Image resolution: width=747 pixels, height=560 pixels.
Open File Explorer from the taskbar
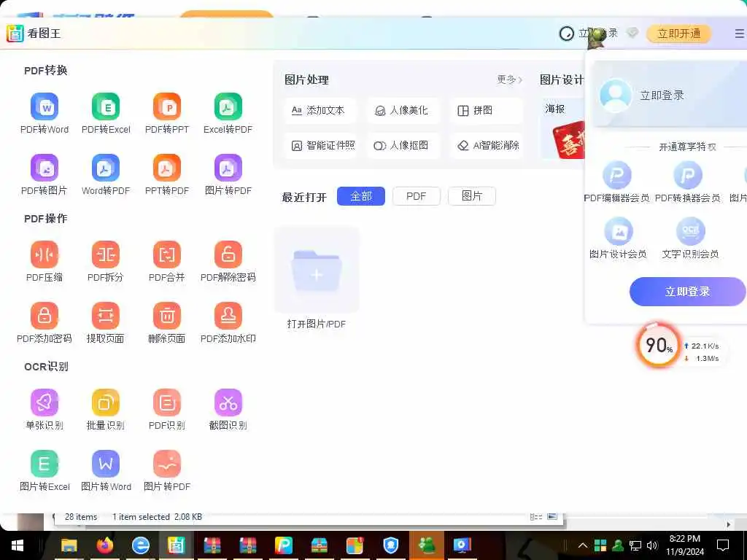pos(69,545)
